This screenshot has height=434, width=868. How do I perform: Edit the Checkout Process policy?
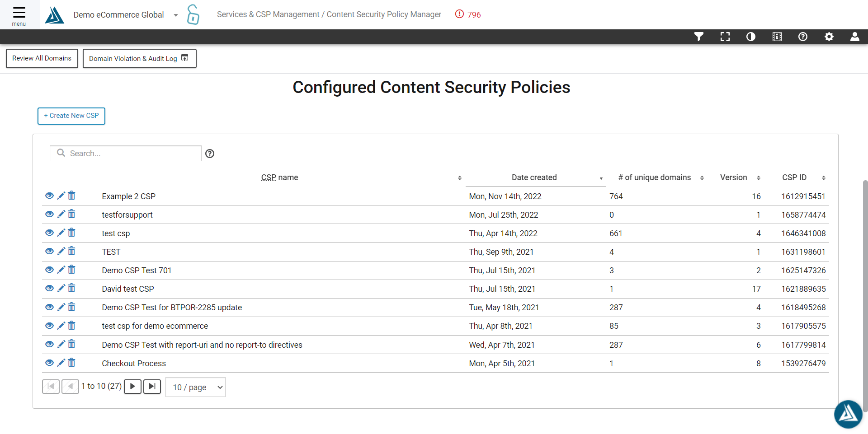tap(61, 363)
